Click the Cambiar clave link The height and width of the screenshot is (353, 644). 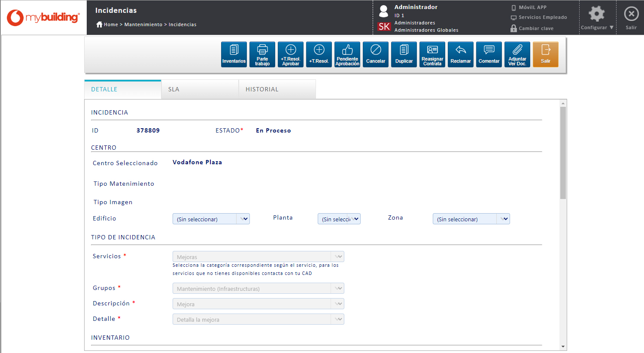click(536, 28)
